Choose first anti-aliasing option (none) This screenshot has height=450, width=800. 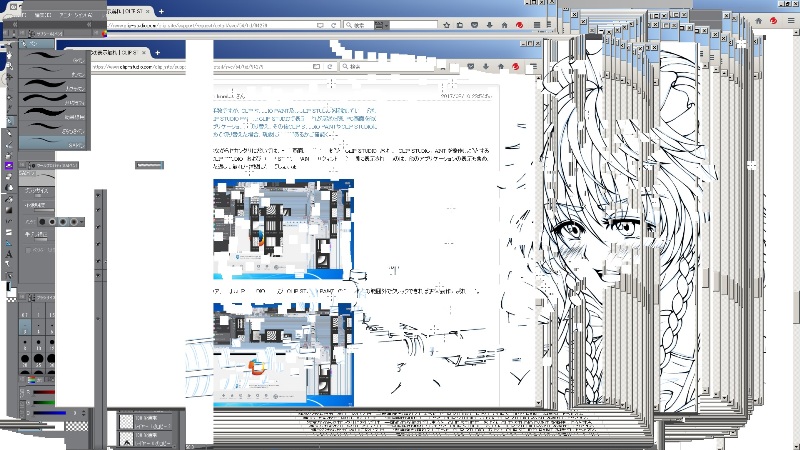pyautogui.click(x=42, y=222)
